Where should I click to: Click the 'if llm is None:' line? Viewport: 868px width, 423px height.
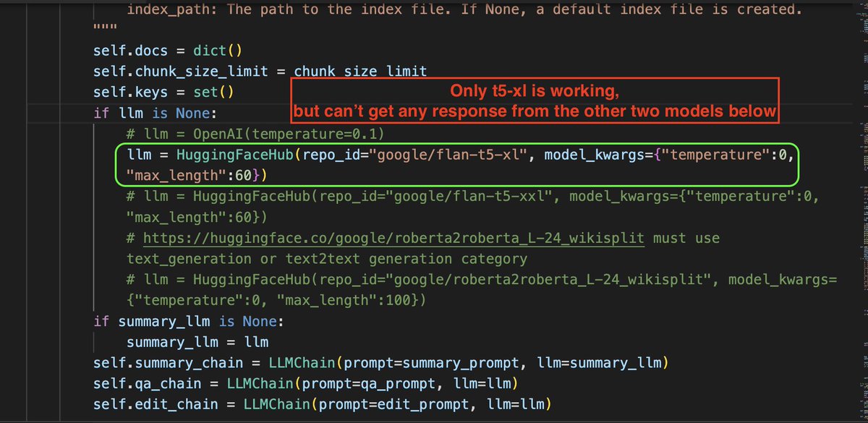156,114
